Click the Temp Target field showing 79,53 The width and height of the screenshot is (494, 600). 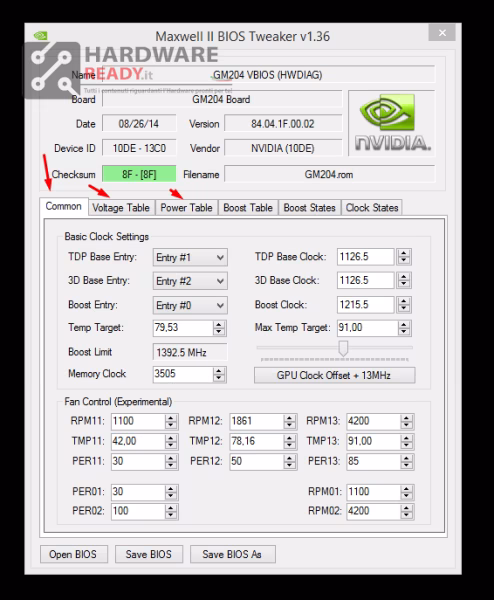pyautogui.click(x=183, y=328)
